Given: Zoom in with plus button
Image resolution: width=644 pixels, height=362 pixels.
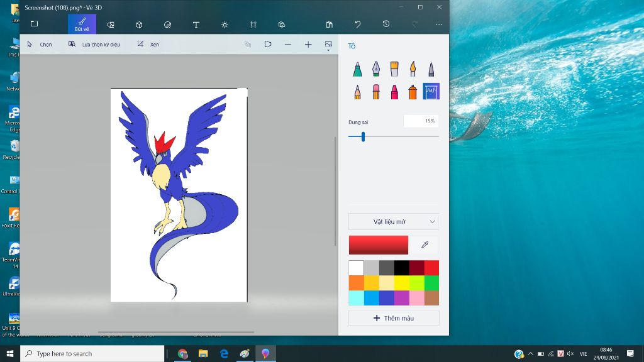Looking at the screenshot, I should (x=308, y=45).
